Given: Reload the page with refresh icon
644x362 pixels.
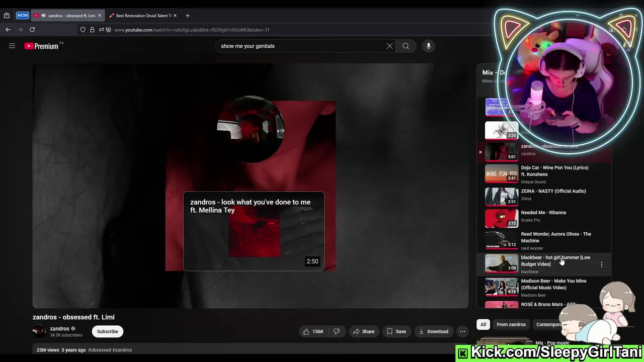Looking at the screenshot, I should coord(32,30).
